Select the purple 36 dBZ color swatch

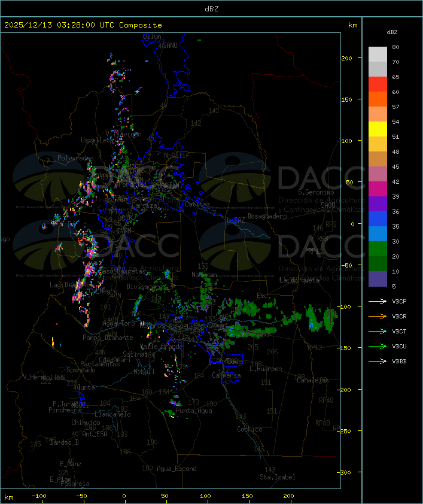pyautogui.click(x=378, y=204)
